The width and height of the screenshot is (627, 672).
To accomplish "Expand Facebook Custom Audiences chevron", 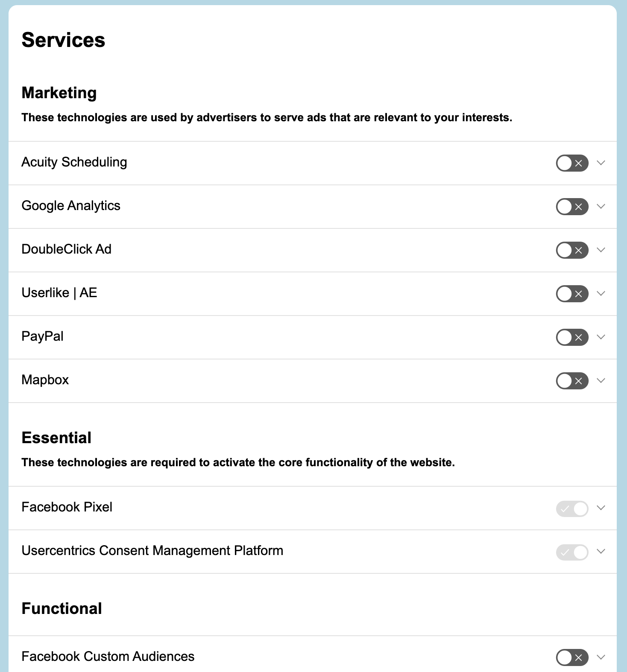I will pos(601,657).
